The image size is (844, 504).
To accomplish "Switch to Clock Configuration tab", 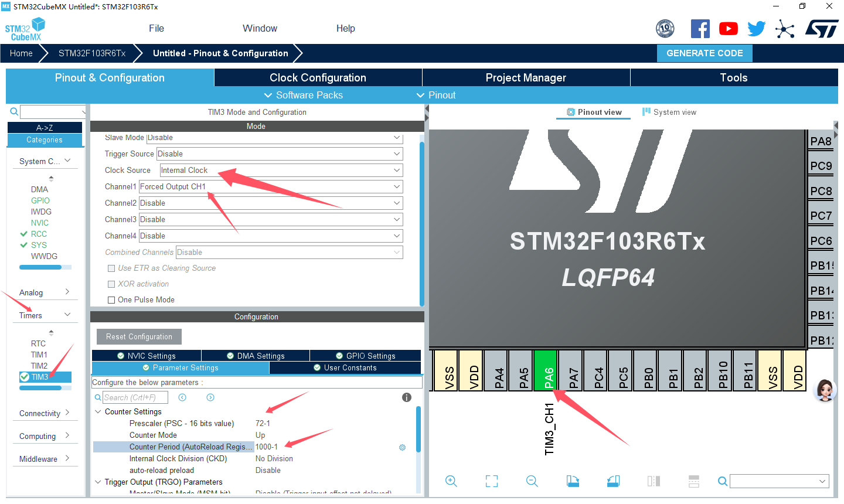I will pos(318,77).
